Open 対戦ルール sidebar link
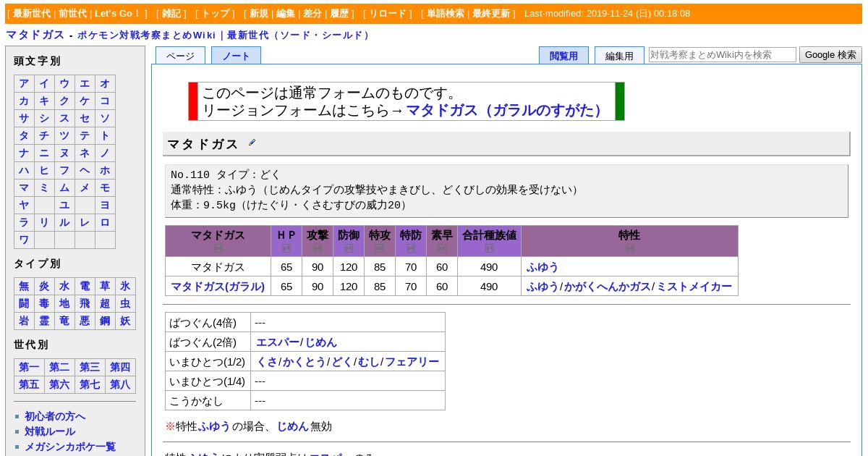Image resolution: width=868 pixels, height=456 pixels. tap(50, 431)
